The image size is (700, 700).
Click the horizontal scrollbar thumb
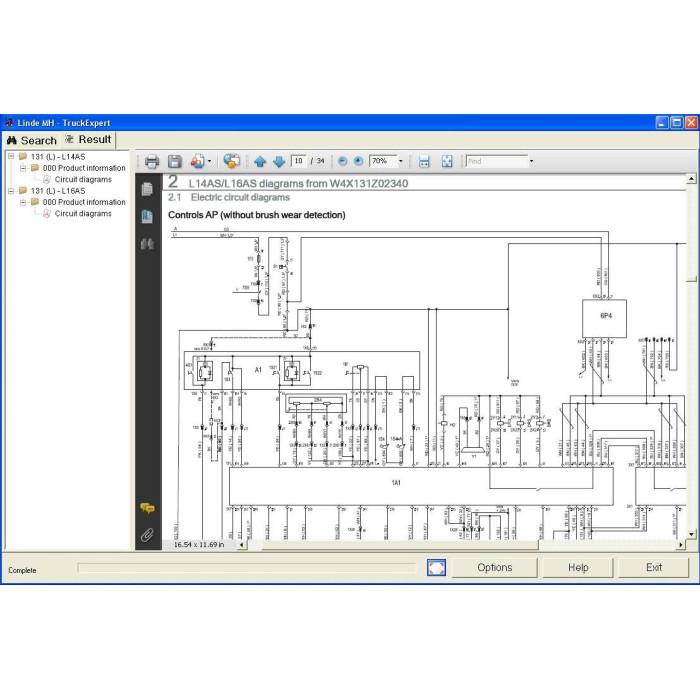(x=400, y=545)
